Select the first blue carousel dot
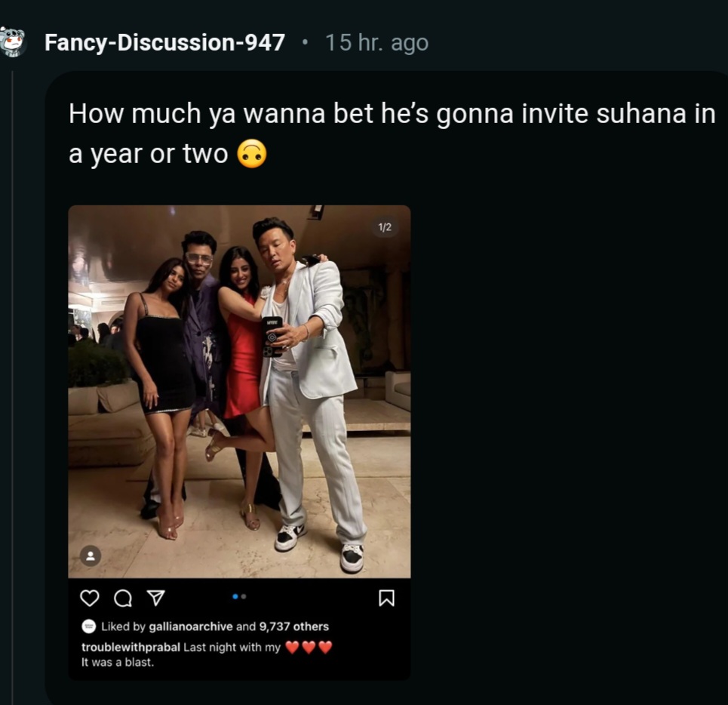The image size is (728, 705). coord(235,596)
